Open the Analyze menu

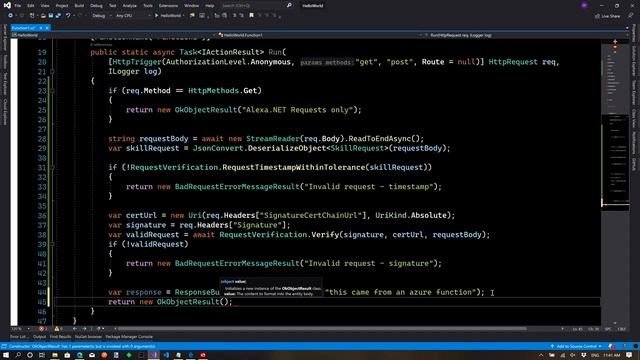[x=130, y=6]
